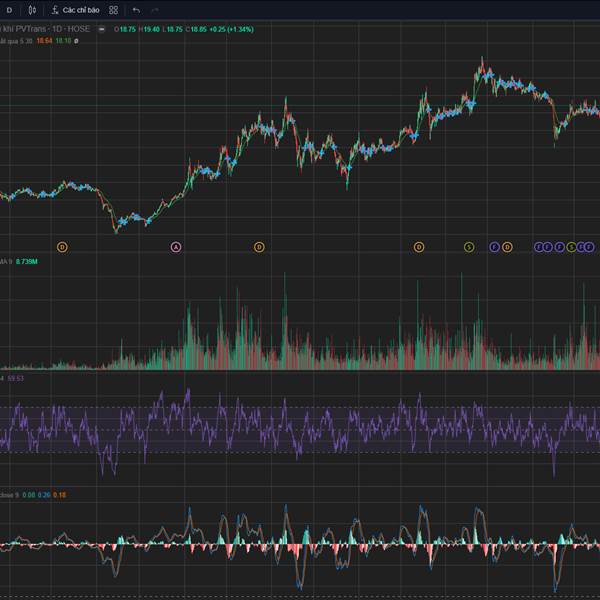Click the fx indicators icon
600x600 pixels.
pyautogui.click(x=55, y=10)
